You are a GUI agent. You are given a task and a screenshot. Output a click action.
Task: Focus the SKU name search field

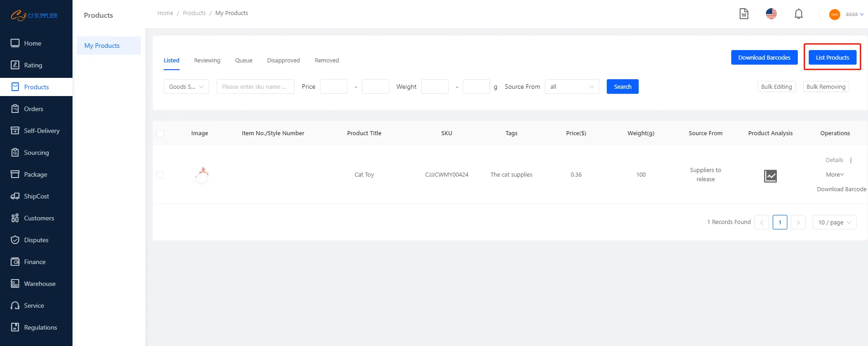pyautogui.click(x=255, y=86)
